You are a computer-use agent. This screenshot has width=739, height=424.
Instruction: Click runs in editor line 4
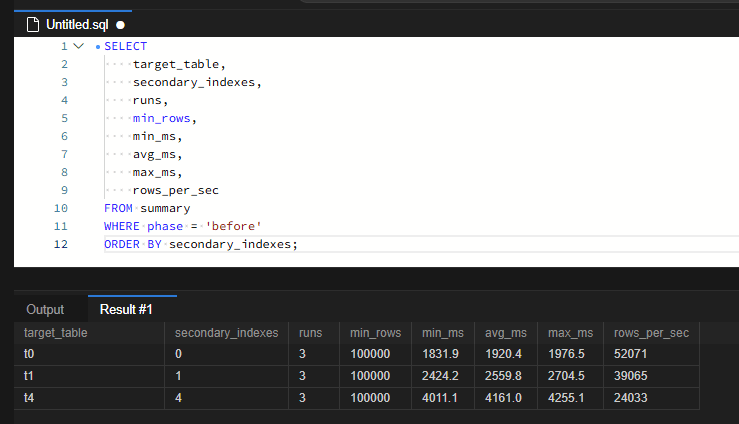pos(147,100)
